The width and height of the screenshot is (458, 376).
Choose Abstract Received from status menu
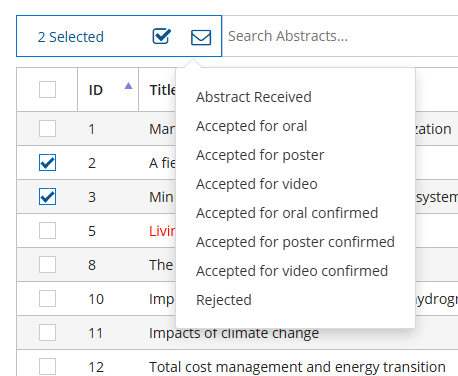[254, 97]
